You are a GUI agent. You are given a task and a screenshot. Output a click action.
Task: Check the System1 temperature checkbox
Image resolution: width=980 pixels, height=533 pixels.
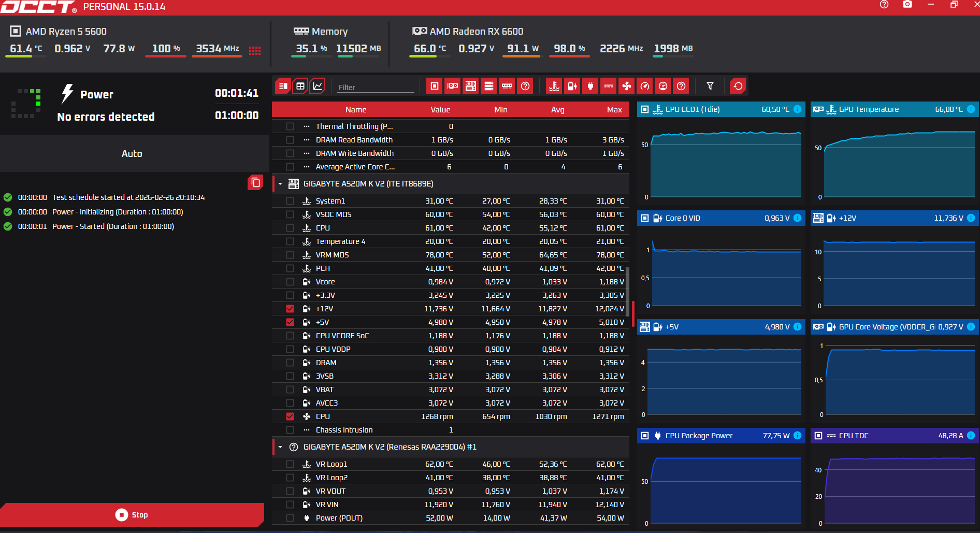(290, 201)
